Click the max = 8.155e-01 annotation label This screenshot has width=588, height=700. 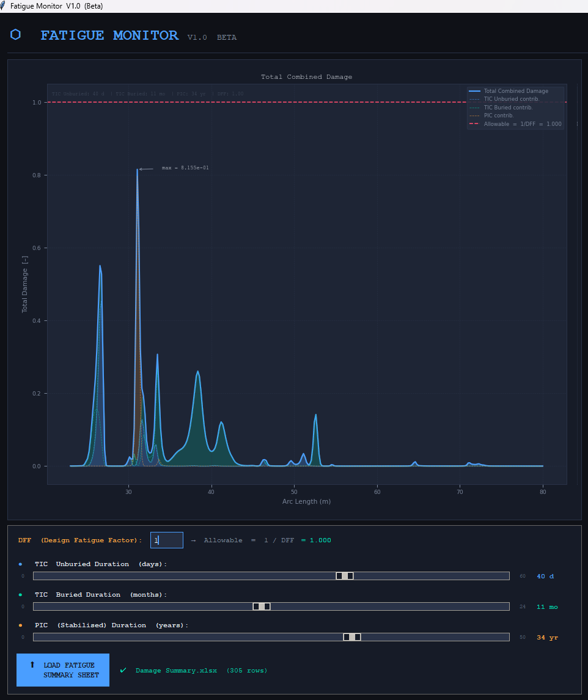185,168
